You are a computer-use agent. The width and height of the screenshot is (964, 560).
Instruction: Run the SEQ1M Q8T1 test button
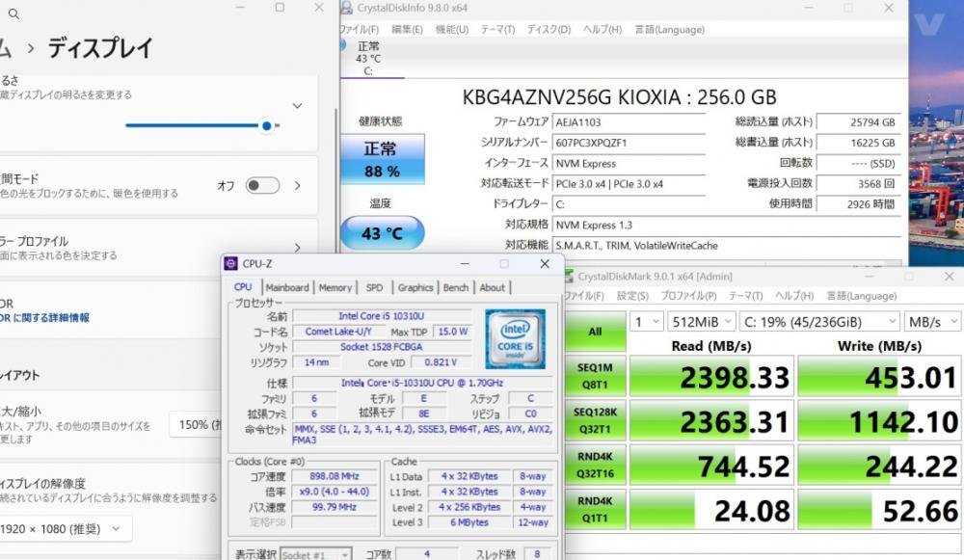[x=595, y=376]
